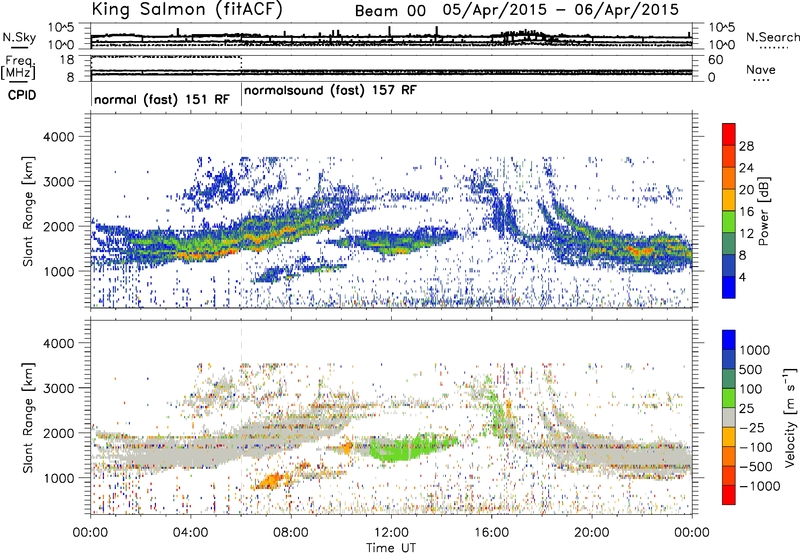Screen dimensions: 800x554
Task: Select the 'N.Search' legend label
Action: 772,37
